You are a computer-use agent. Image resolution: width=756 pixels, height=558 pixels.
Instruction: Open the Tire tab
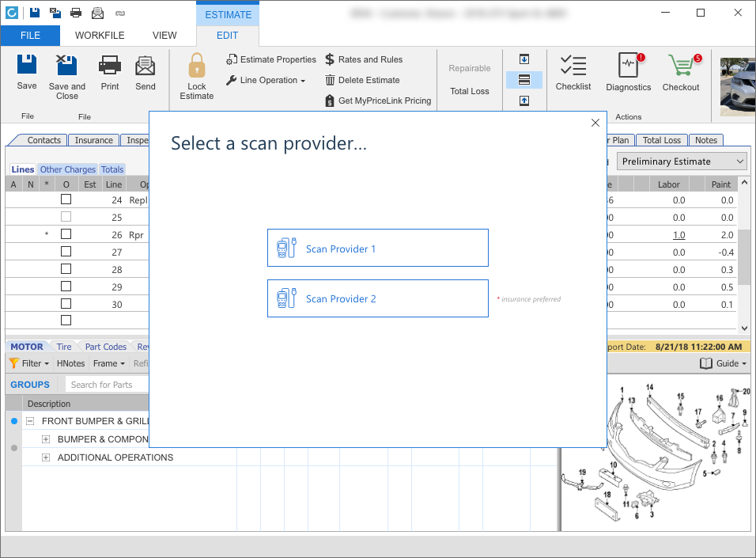pyautogui.click(x=63, y=347)
